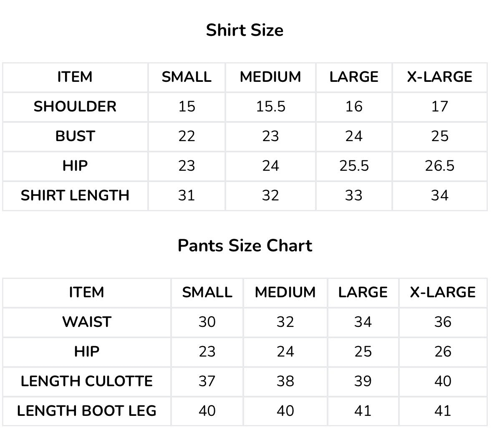
Task: Select the waist 36 x-large cell
Action: (443, 322)
